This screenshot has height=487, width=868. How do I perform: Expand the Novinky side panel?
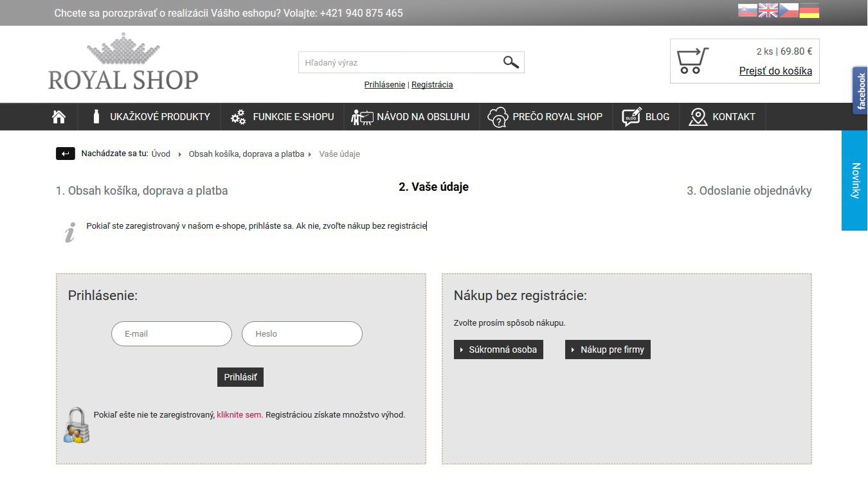pyautogui.click(x=854, y=181)
